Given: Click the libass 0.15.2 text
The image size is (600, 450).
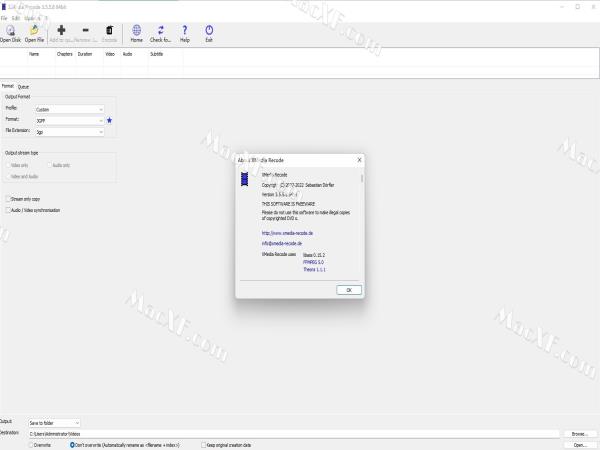Looking at the screenshot, I should coord(314,255).
